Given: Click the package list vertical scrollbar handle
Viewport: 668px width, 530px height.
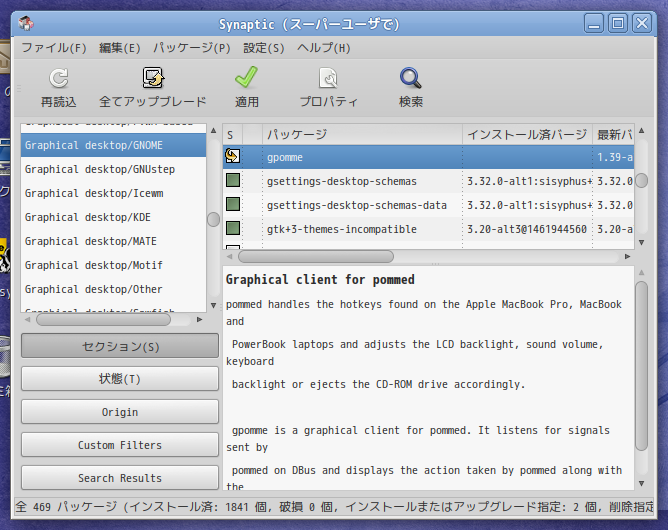Looking at the screenshot, I should [642, 181].
